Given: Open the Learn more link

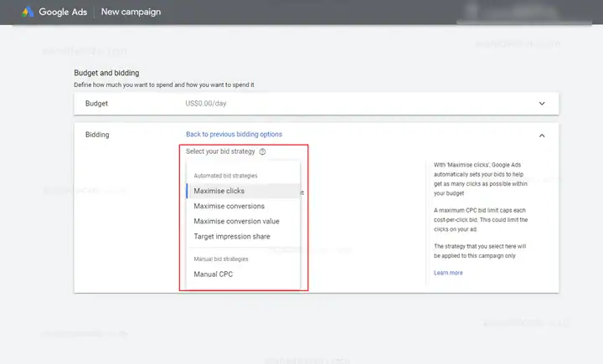Looking at the screenshot, I should [448, 273].
